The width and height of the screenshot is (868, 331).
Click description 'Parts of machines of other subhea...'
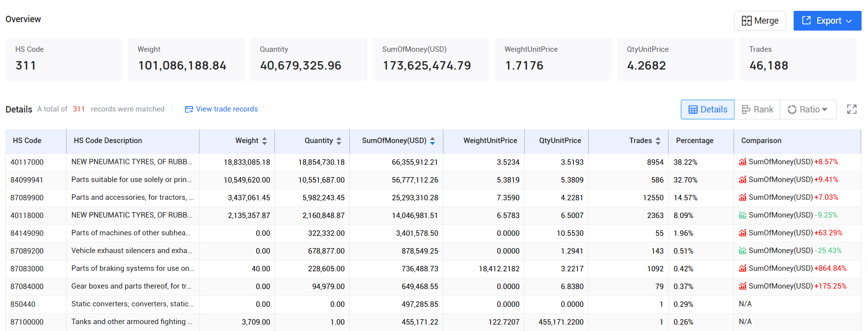tap(131, 233)
